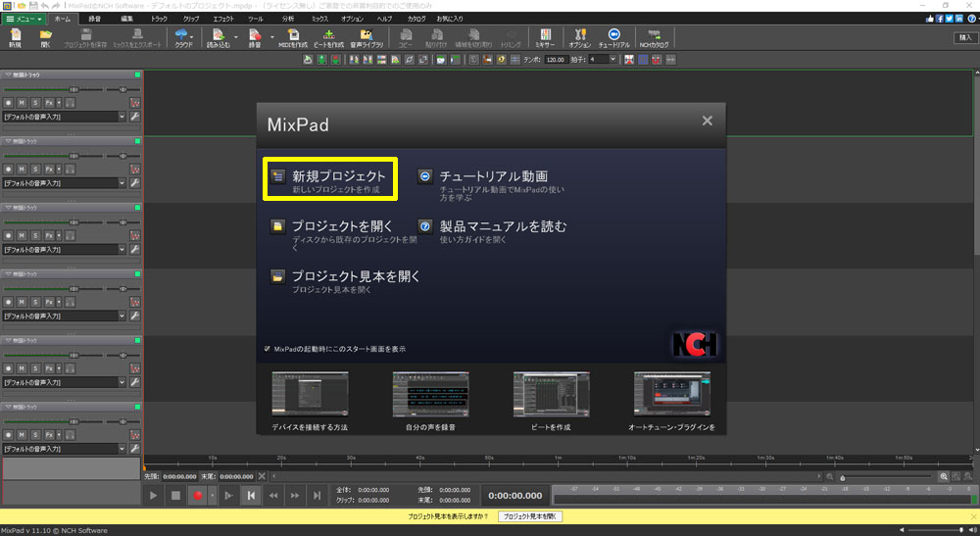Click the Go to End transport button
This screenshot has height=536, width=980.
[x=317, y=496]
